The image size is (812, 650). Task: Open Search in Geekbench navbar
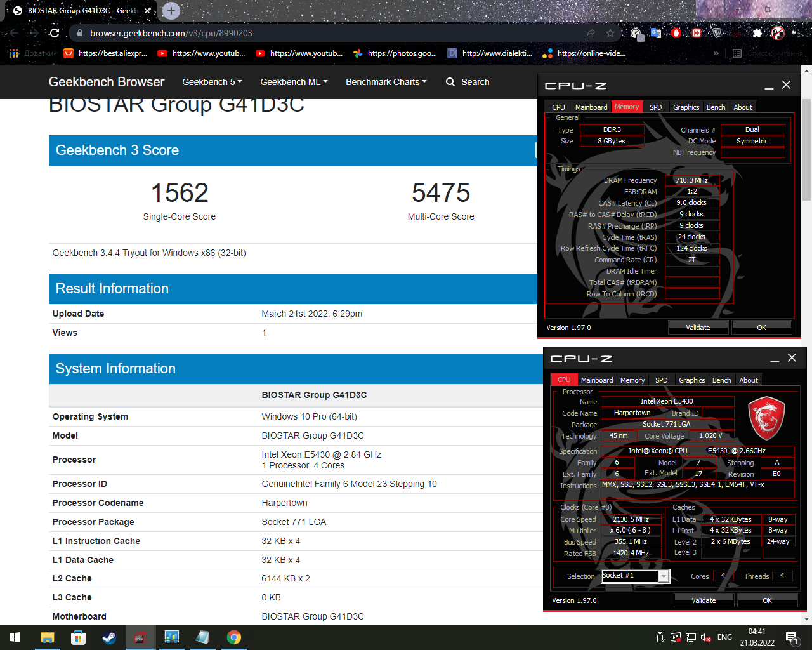pyautogui.click(x=468, y=82)
